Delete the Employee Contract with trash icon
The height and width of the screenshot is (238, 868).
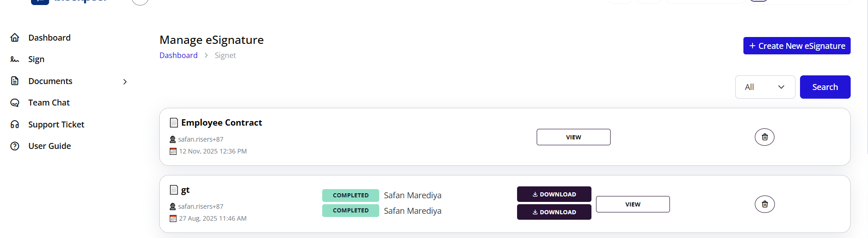tap(764, 137)
